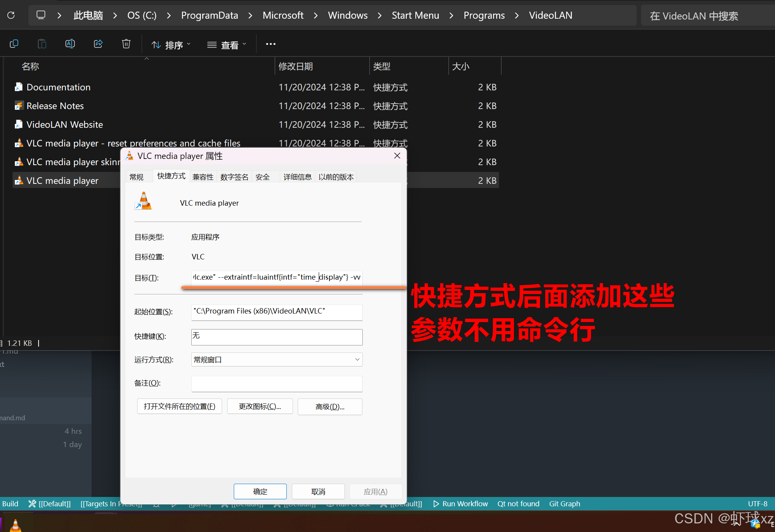Viewport: 775px width, 532px height.
Task: Open the 查看 view dropdown
Action: 227,45
